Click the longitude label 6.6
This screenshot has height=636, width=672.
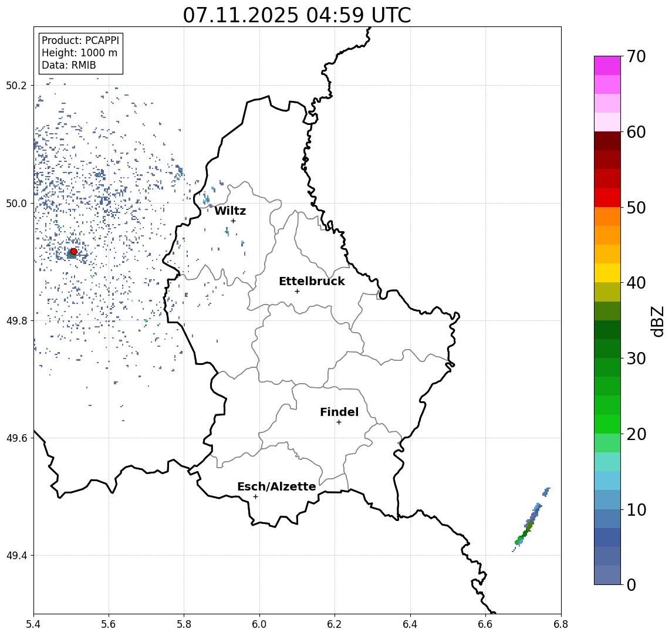pyautogui.click(x=485, y=624)
